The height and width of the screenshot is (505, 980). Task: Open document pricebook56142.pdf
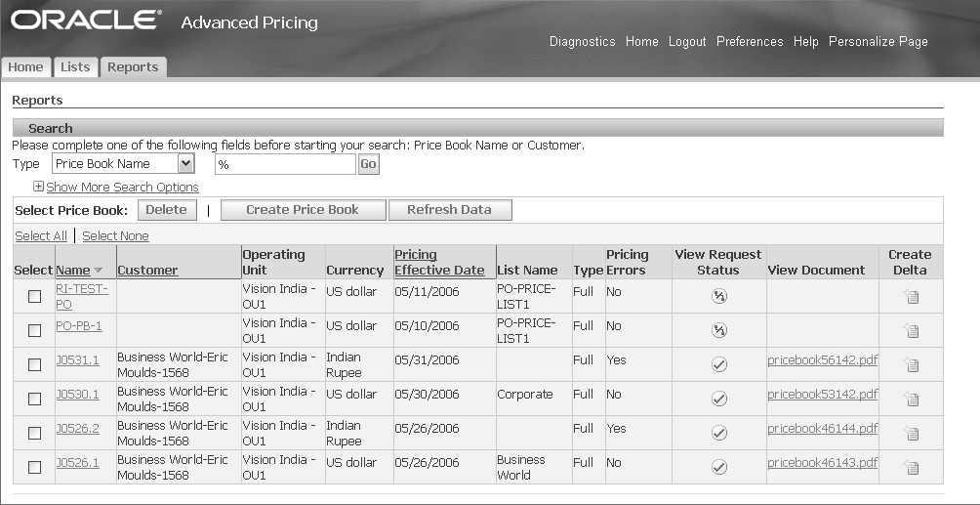tap(822, 359)
